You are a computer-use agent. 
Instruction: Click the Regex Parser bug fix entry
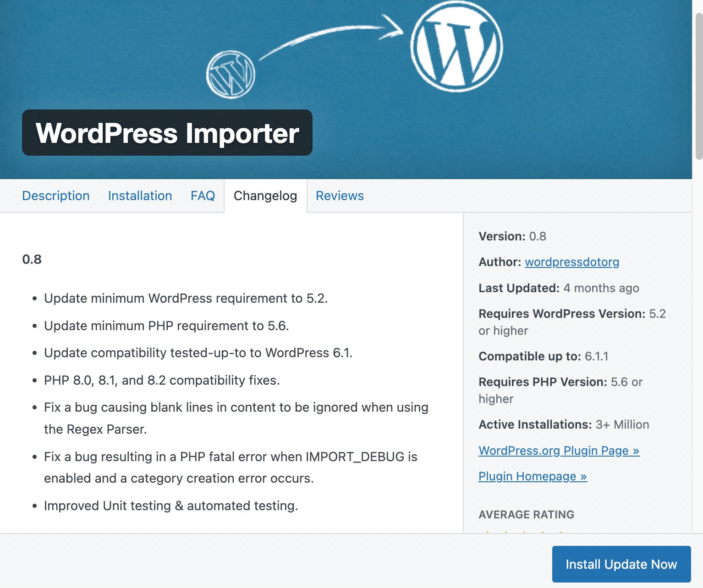click(236, 418)
